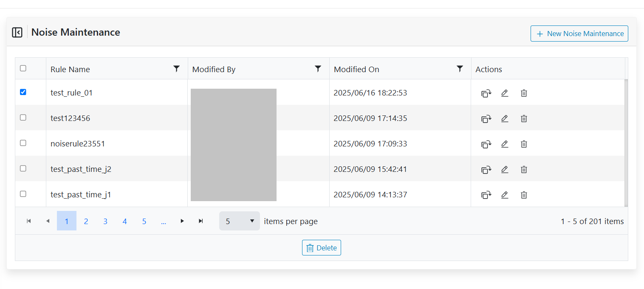Image resolution: width=644 pixels, height=289 pixels.
Task: Go to the next page arrow
Action: click(182, 221)
